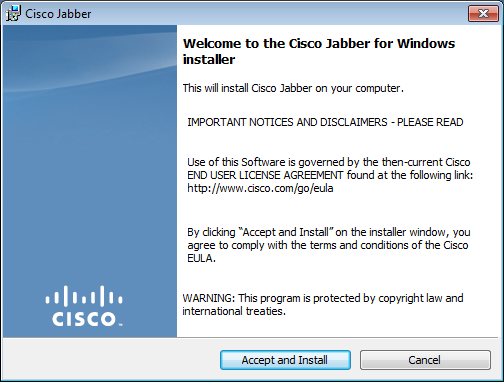This screenshot has height=382, width=504.
Task: Click the blue banner panel's wavy top
Action: (90, 60)
